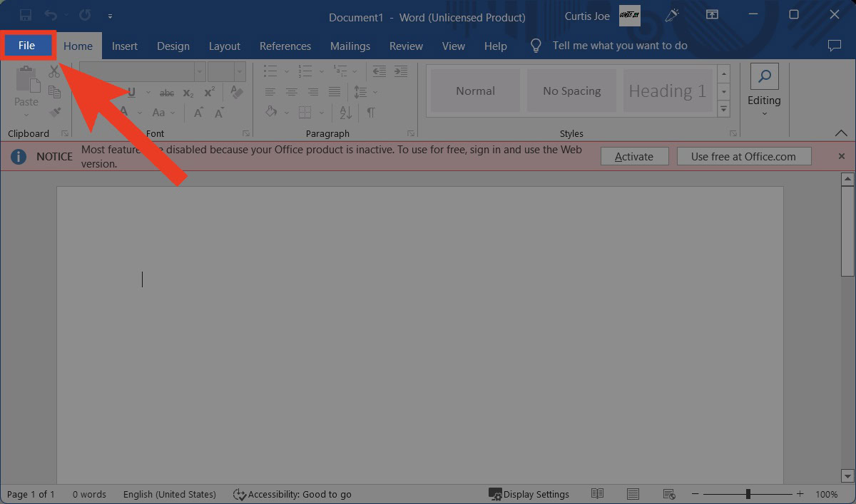Collapse the ribbon with the chevron

pyautogui.click(x=841, y=133)
